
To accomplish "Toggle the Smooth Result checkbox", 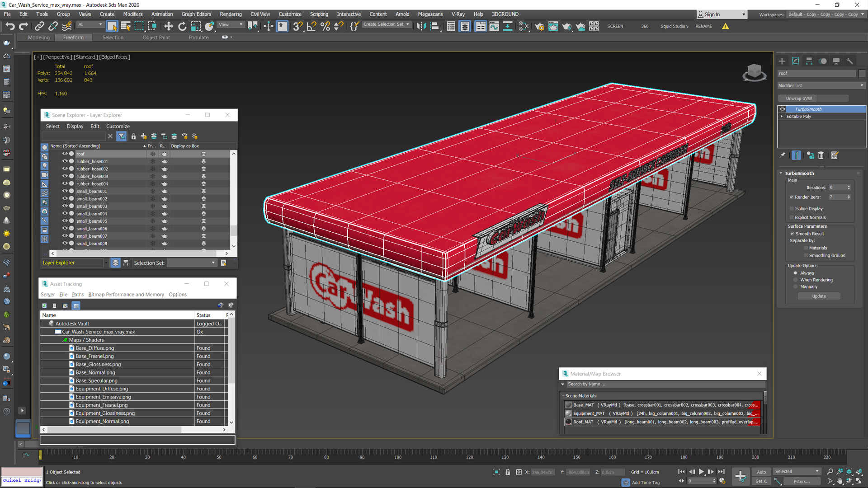I will (792, 234).
